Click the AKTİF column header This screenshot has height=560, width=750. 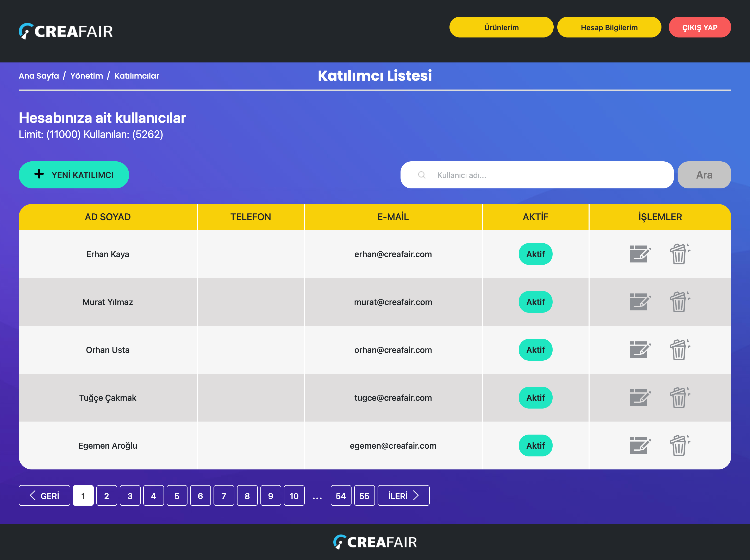tap(535, 217)
